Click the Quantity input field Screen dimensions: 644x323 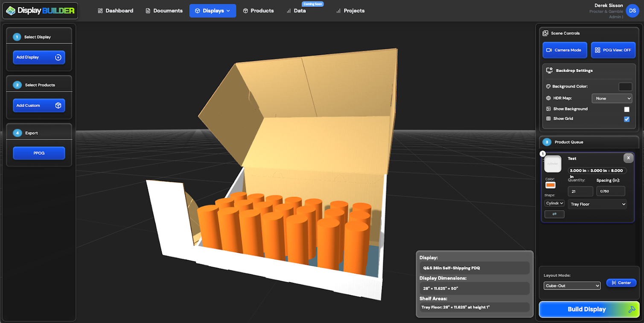tap(580, 191)
